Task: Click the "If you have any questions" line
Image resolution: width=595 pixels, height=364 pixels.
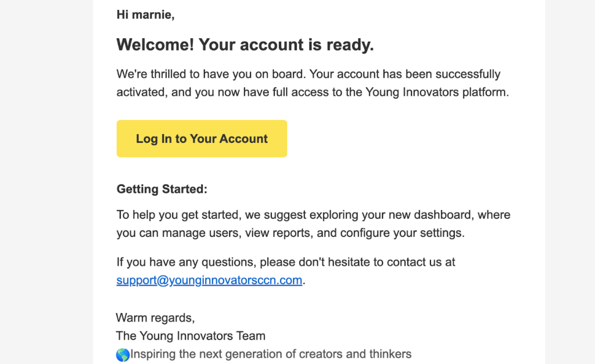Action: pos(286,262)
